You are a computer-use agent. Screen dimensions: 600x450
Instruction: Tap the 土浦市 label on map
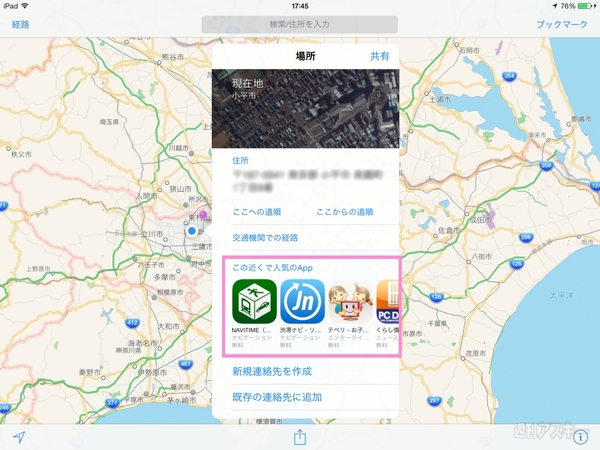click(440, 99)
